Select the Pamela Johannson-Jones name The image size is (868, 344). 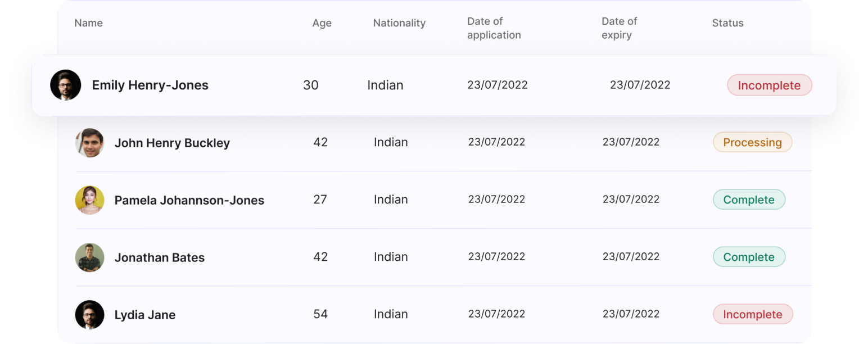tap(189, 201)
